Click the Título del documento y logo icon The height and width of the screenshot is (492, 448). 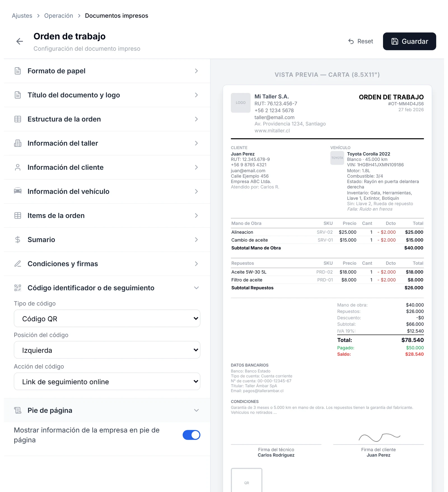pyautogui.click(x=18, y=95)
